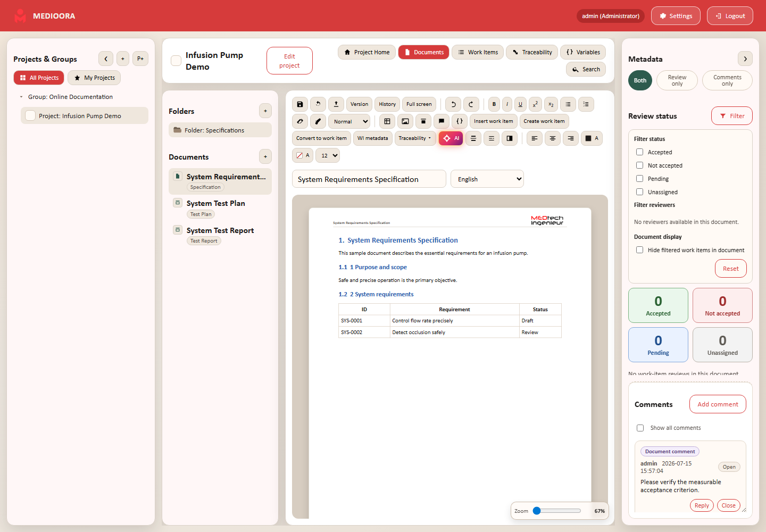Redo the edit with the clockwise arrow
Viewport: 766px width, 532px height.
471,104
